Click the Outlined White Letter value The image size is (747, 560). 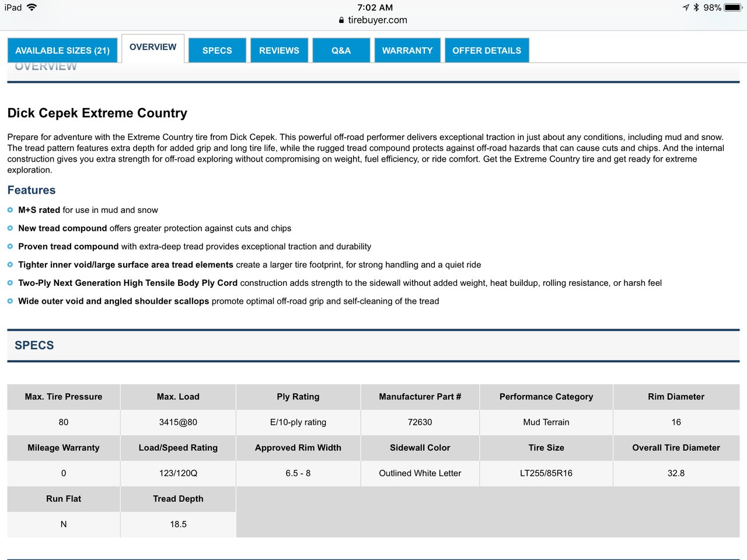coord(420,474)
